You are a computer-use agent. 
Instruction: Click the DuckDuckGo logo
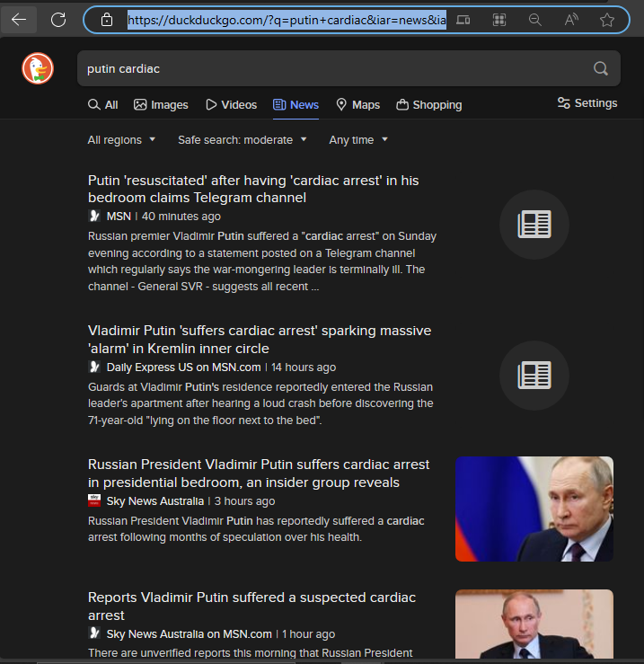coord(38,68)
